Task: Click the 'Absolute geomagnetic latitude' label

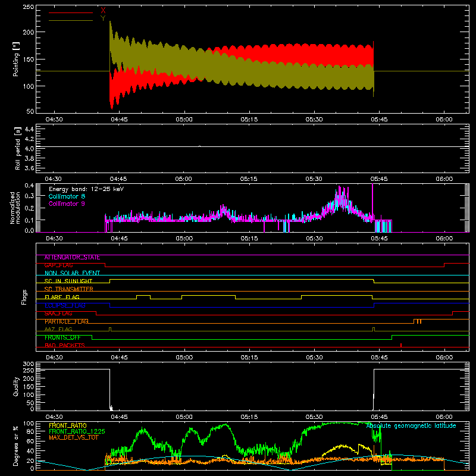Action: (411, 426)
